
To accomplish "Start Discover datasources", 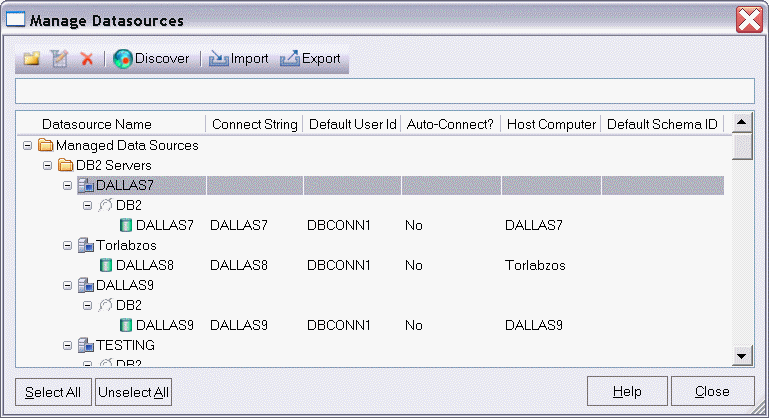I will 151,59.
